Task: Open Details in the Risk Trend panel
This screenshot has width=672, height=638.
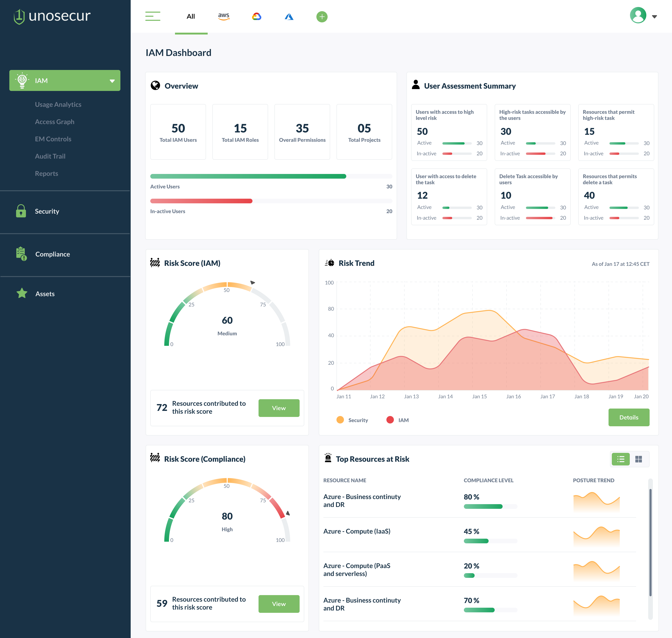Action: [628, 417]
